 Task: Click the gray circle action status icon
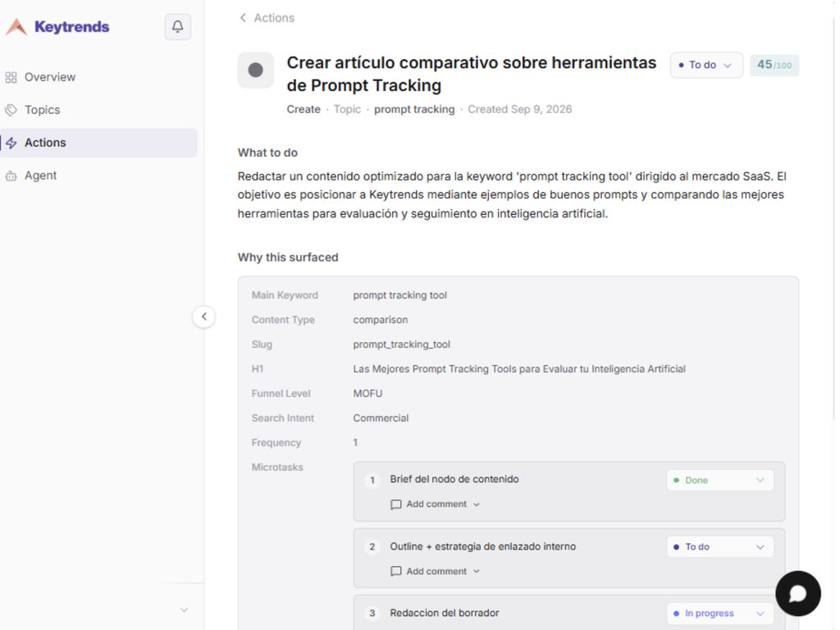pos(256,71)
